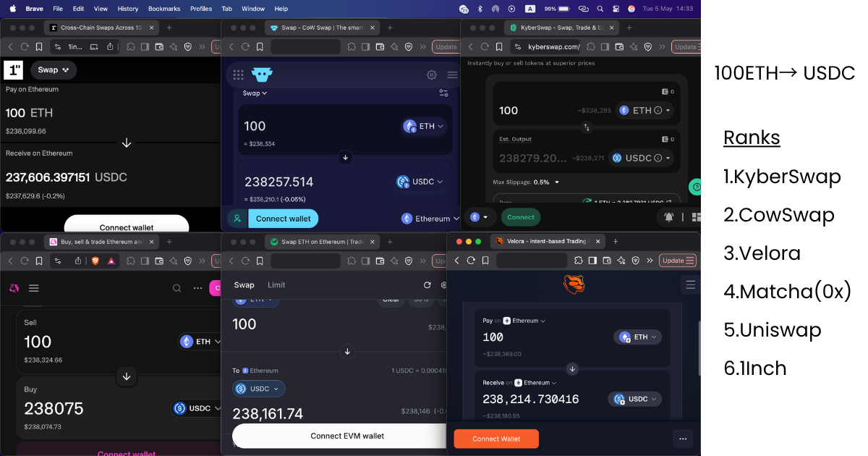Click orange Connect Wallet in Velora
The image size is (868, 456).
click(x=496, y=439)
